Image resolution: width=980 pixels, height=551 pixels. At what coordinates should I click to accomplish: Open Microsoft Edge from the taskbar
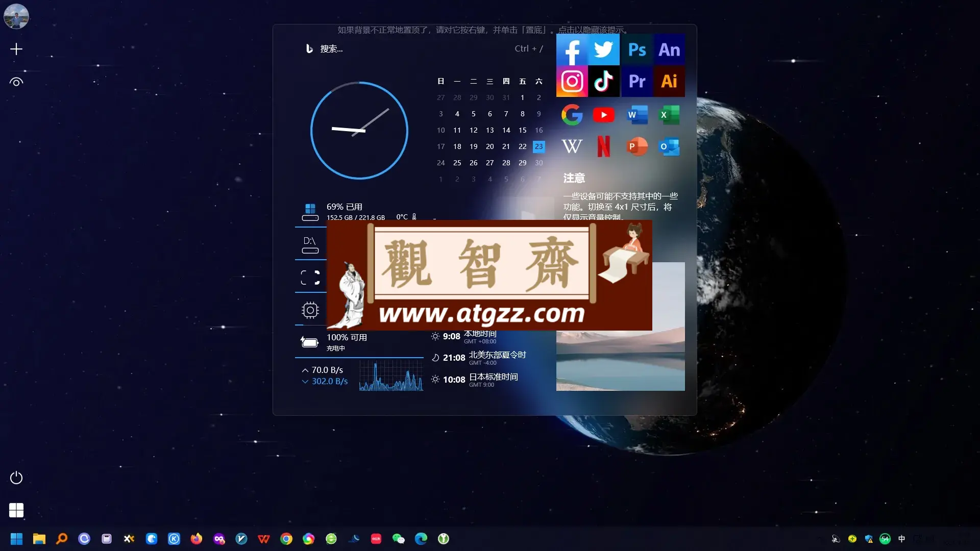(x=421, y=539)
